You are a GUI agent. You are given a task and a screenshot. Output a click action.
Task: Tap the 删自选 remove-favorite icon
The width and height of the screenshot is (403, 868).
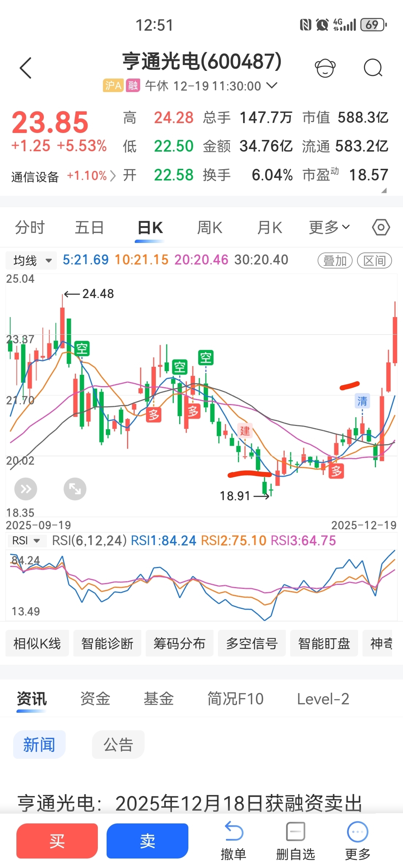[296, 832]
